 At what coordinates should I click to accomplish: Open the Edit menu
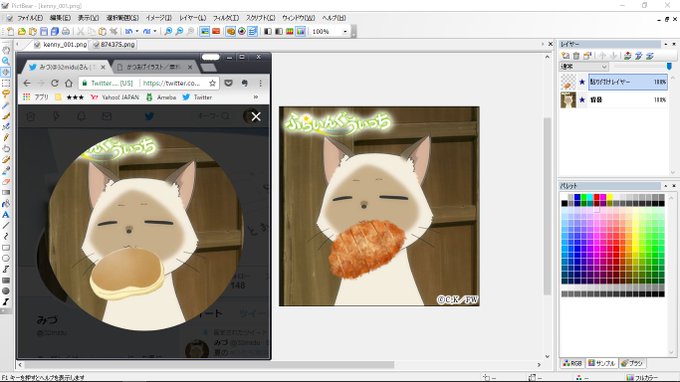pyautogui.click(x=60, y=18)
